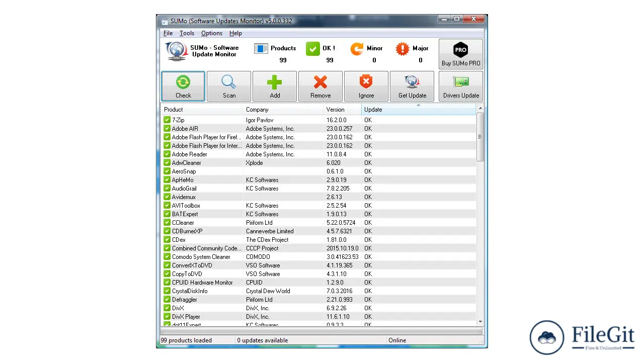
Task: Click the green plus Add icon
Action: (x=275, y=86)
